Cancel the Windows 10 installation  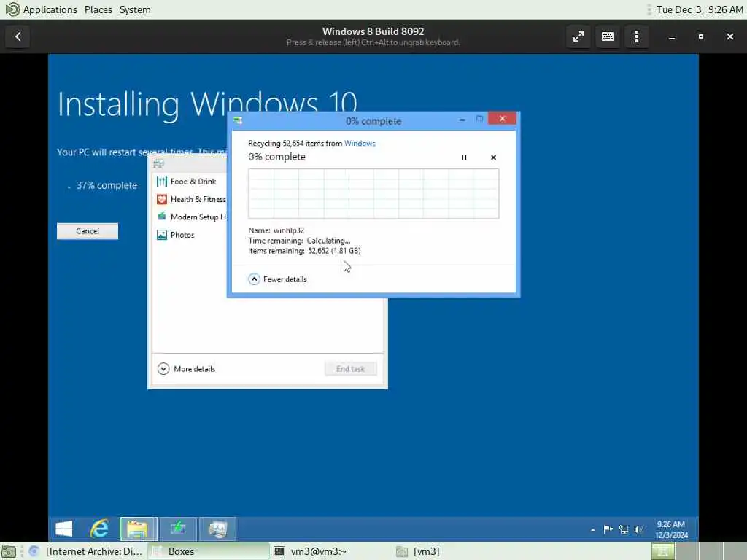pyautogui.click(x=88, y=231)
